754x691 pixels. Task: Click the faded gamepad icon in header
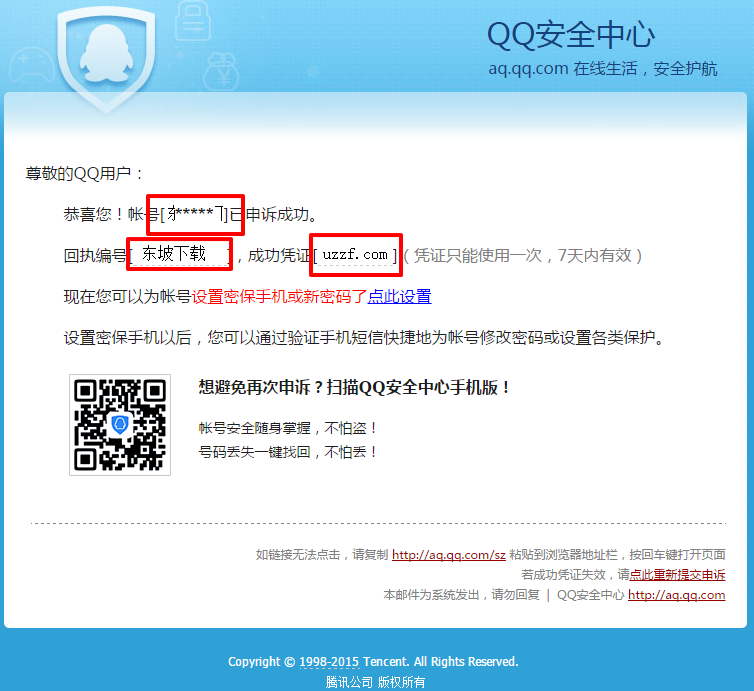coord(32,63)
